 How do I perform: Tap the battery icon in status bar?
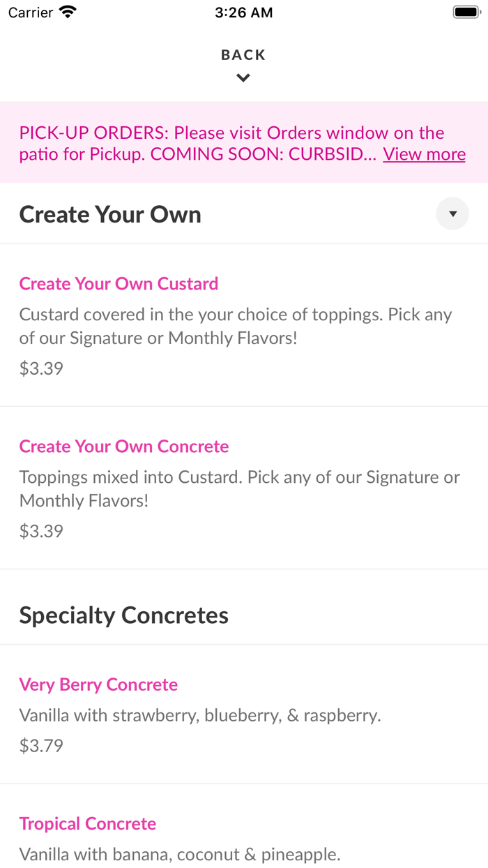(465, 13)
